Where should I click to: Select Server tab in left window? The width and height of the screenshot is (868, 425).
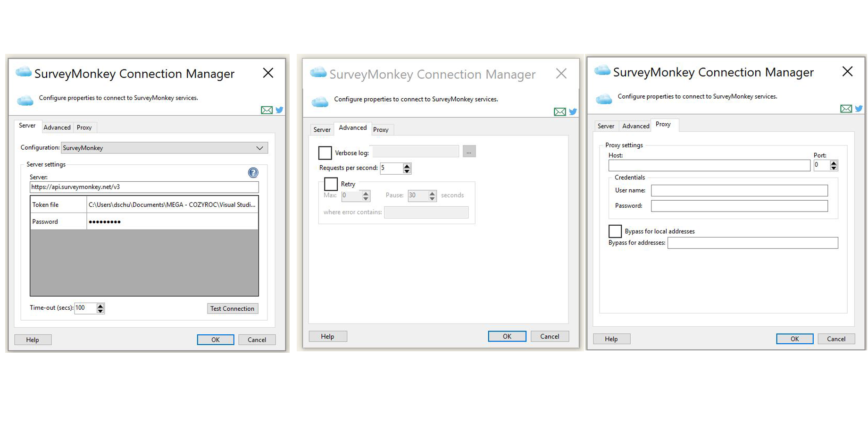pos(27,126)
